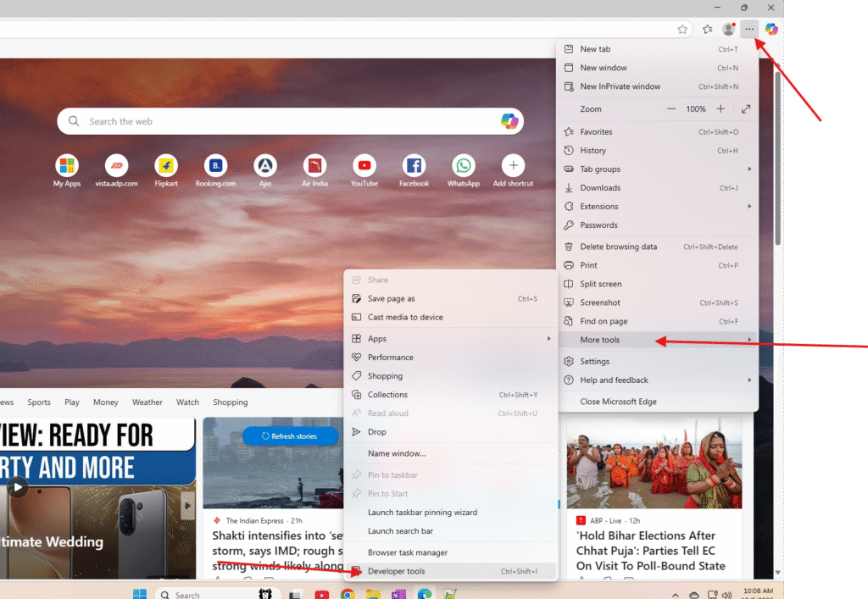The height and width of the screenshot is (599, 868).
Task: Click the Settings and more three-dots button
Action: tap(749, 29)
